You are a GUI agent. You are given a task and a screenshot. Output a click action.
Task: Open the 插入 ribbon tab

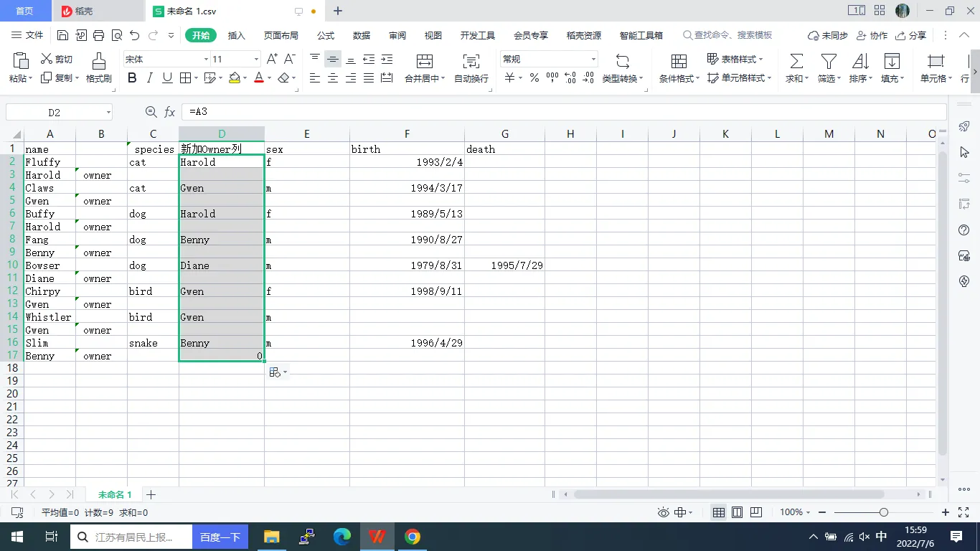coord(236,35)
